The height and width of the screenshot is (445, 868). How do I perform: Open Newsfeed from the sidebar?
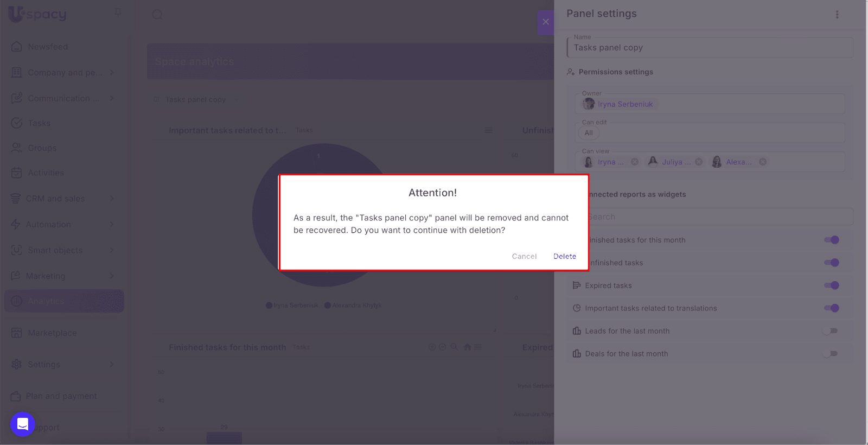coord(48,47)
